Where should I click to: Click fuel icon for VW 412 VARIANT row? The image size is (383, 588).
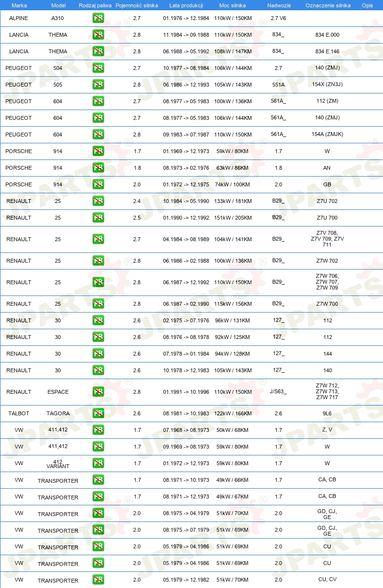[x=98, y=463]
